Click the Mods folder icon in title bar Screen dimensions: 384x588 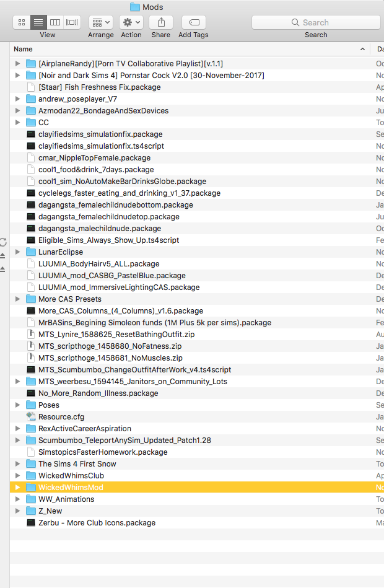click(x=134, y=7)
